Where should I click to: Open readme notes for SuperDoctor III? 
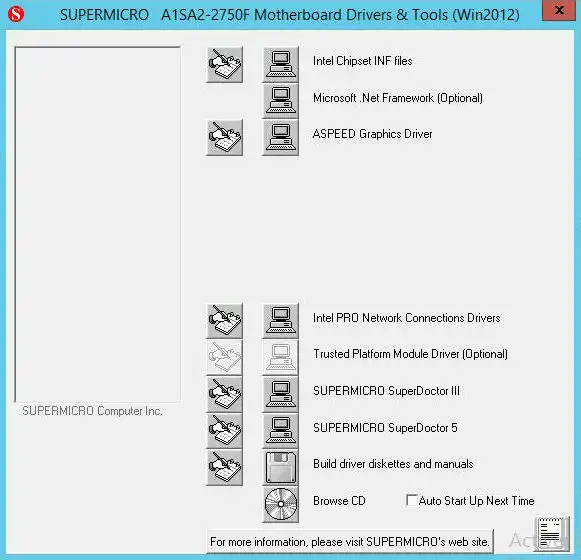pos(225,394)
